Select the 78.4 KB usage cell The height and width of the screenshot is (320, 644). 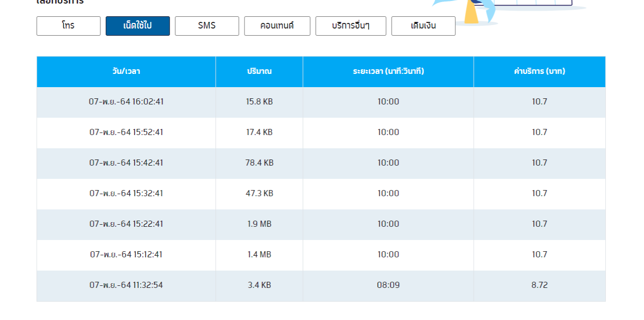coord(259,163)
